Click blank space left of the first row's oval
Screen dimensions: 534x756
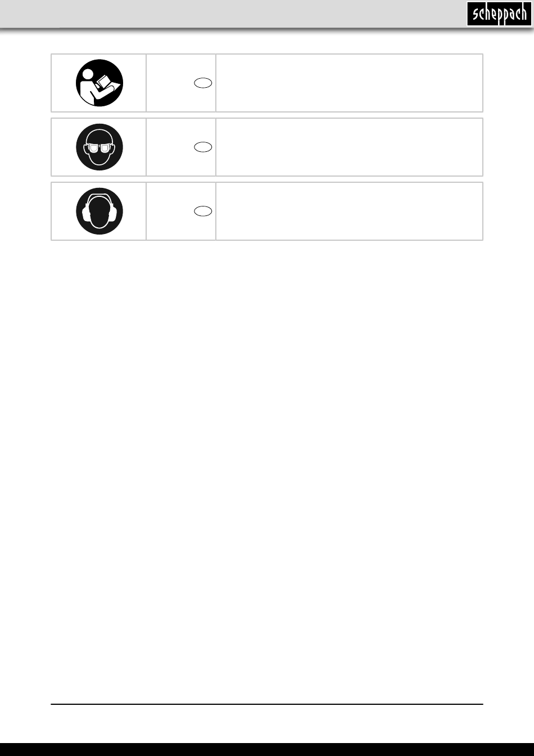click(169, 83)
